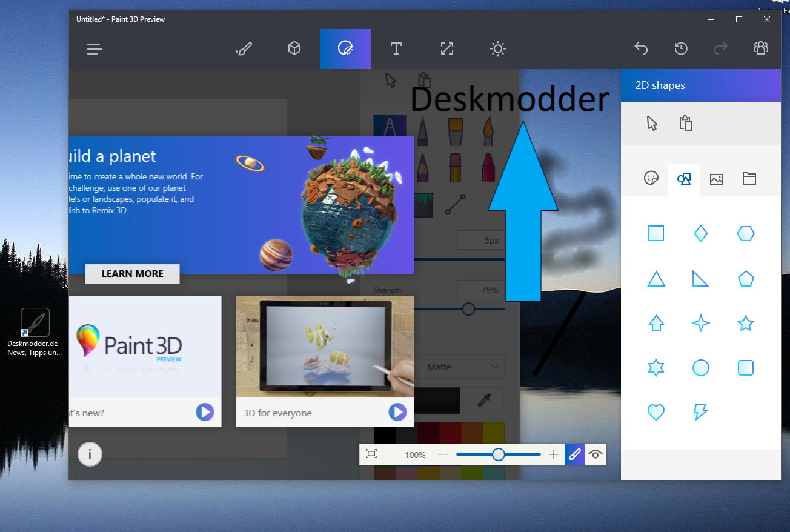Open the Matte material dropdown
The height and width of the screenshot is (532, 790).
click(462, 367)
